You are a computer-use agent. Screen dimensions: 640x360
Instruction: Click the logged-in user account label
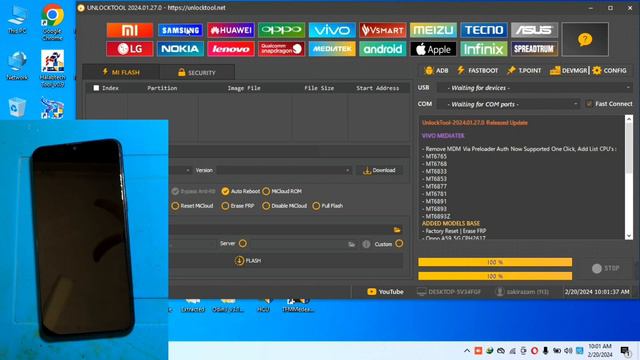(522, 292)
